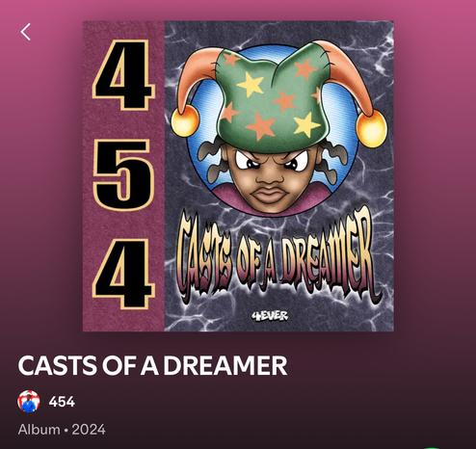Click the left golden bell of the hat

[x=185, y=122]
